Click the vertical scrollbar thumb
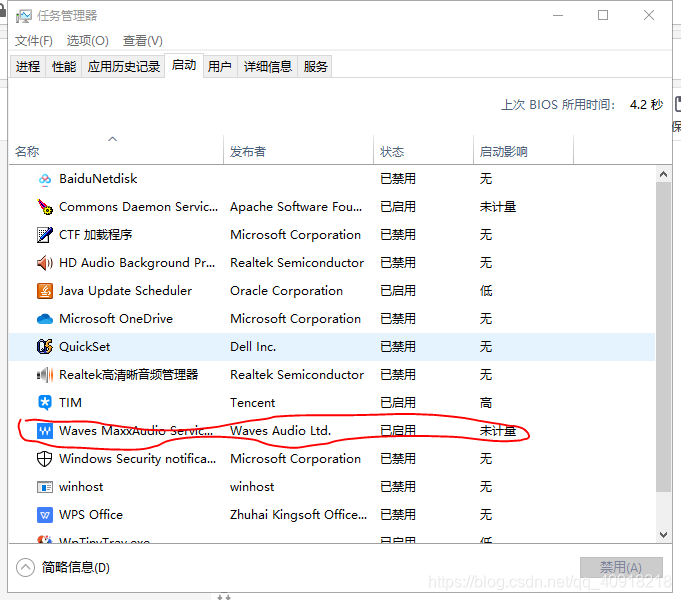The image size is (681, 600). [663, 337]
